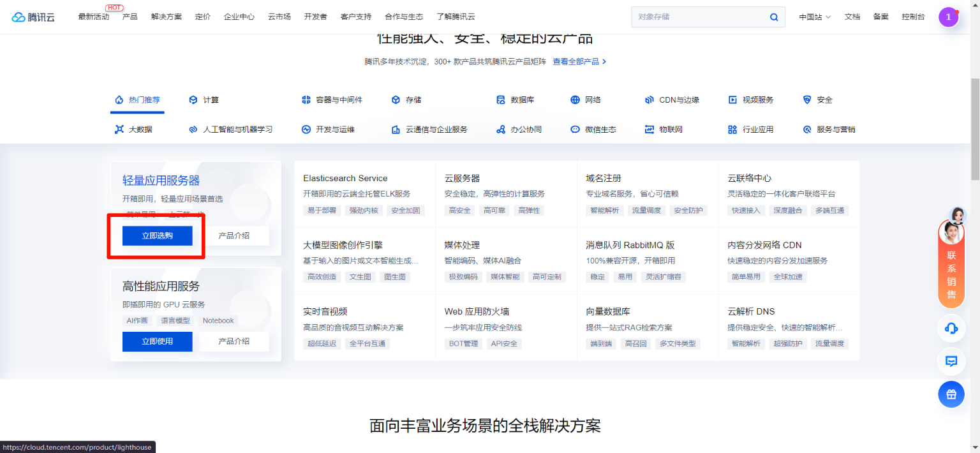Screen dimensions: 980x453
Task: Click in the 对象存储 search field
Action: pyautogui.click(x=699, y=17)
